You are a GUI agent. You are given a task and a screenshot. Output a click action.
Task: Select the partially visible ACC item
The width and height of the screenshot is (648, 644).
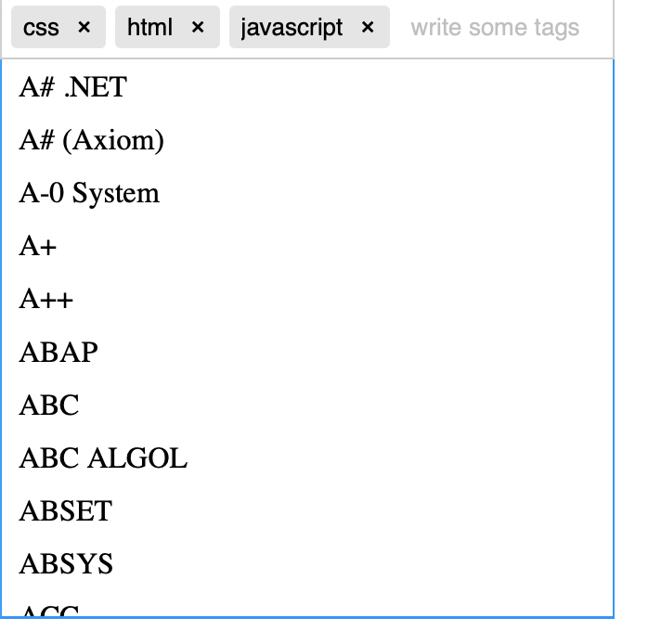point(307,603)
